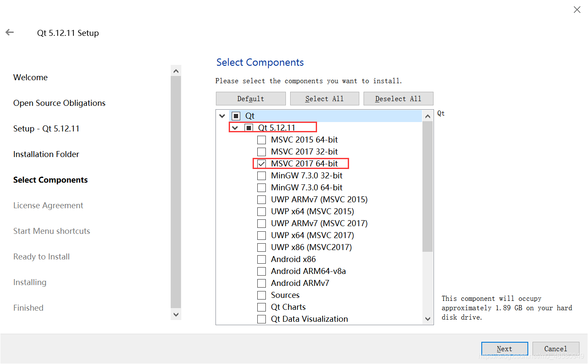588x364 pixels.
Task: Click the component list scroll up arrow
Action: click(x=428, y=116)
